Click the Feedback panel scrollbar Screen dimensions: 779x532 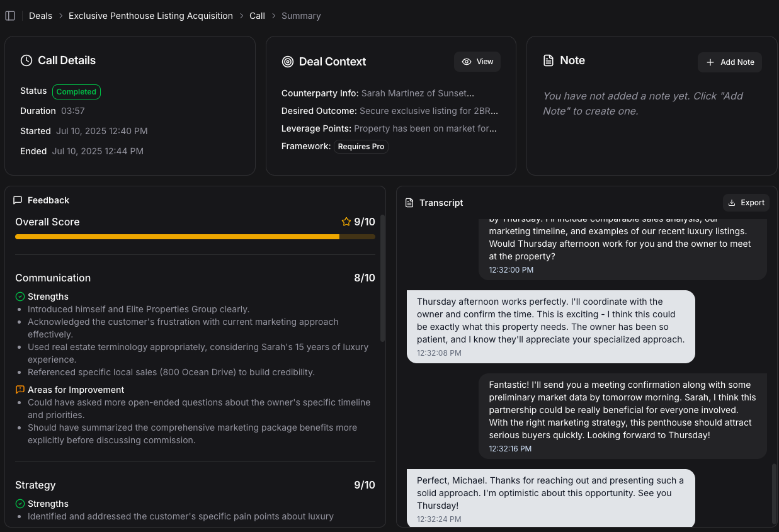(x=382, y=277)
